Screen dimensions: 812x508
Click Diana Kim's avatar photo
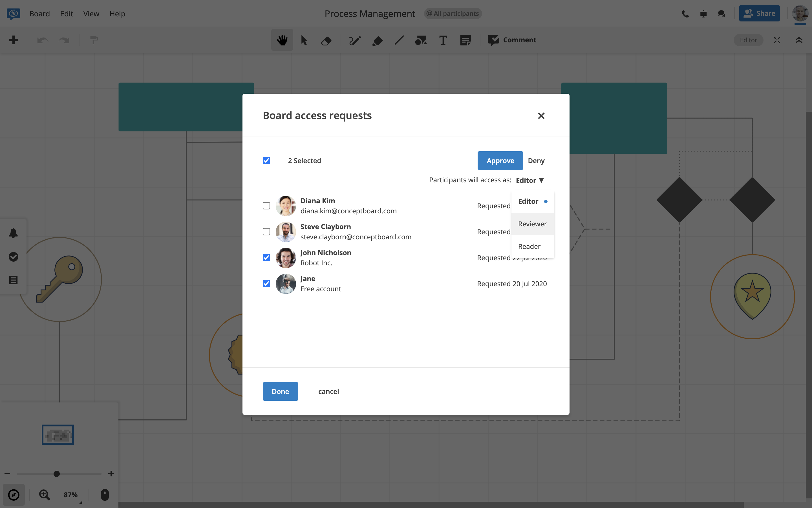[x=286, y=206]
